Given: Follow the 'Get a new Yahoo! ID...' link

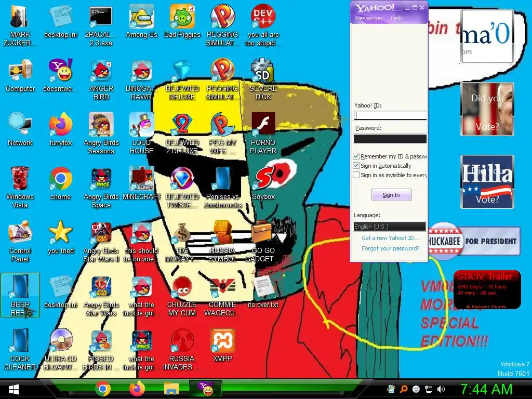Looking at the screenshot, I should (391, 238).
